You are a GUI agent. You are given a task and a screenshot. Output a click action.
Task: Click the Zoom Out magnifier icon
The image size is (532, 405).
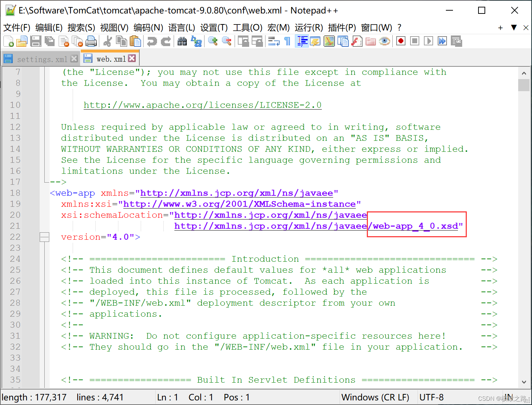[x=226, y=41]
